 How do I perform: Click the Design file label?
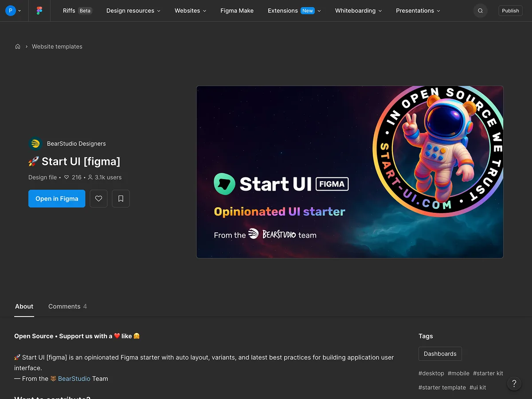pyautogui.click(x=43, y=177)
